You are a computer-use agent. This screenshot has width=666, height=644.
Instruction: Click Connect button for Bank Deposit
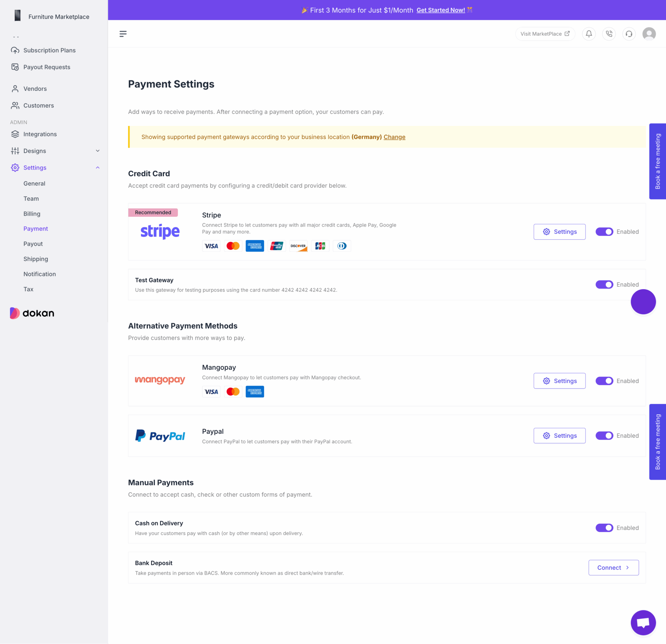[x=613, y=567]
